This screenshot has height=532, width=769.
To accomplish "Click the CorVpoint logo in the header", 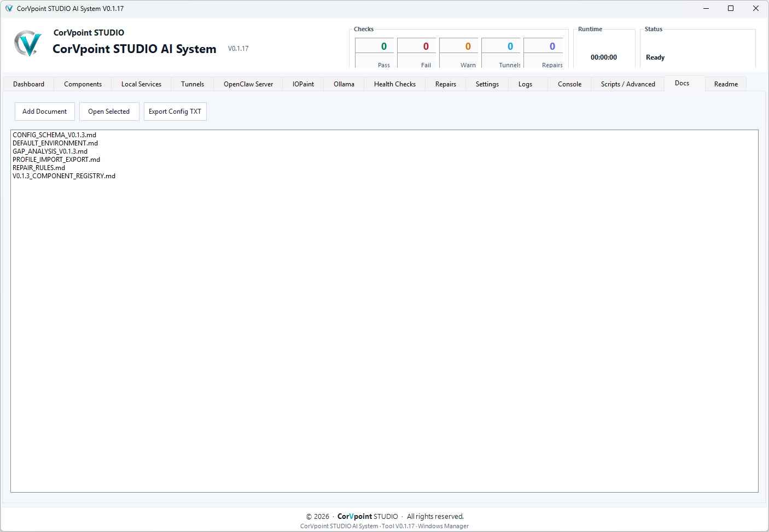I will click(28, 43).
